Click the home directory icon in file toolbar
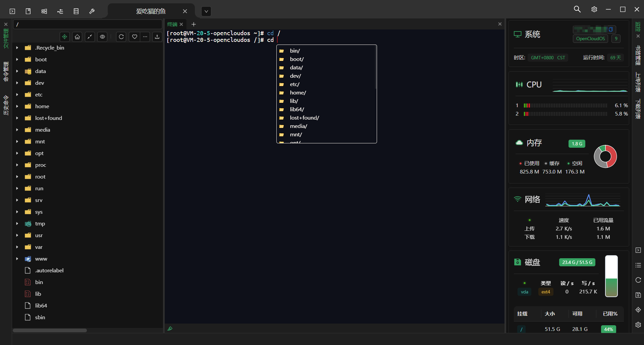Viewport: 644px width, 345px height. pos(77,37)
